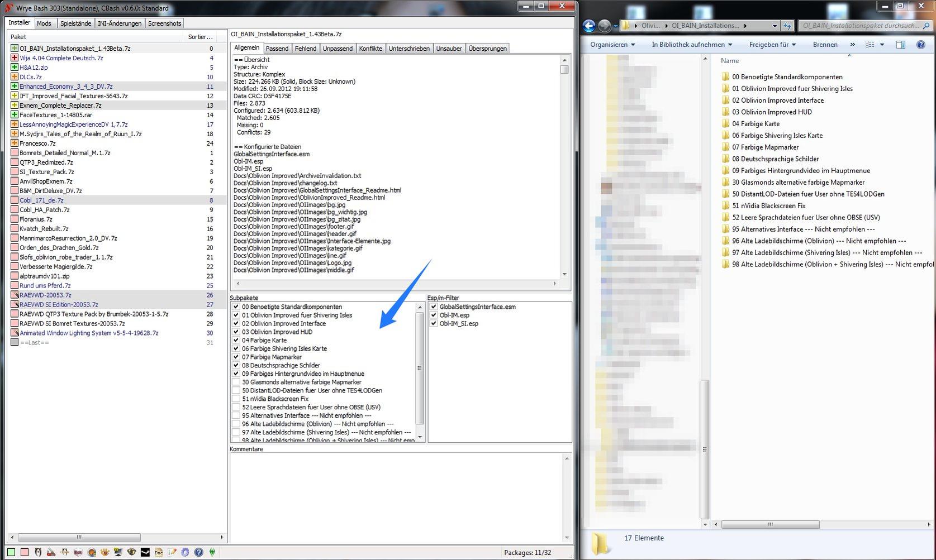Switch to the Spielstände tab
936x560 pixels.
tap(75, 23)
